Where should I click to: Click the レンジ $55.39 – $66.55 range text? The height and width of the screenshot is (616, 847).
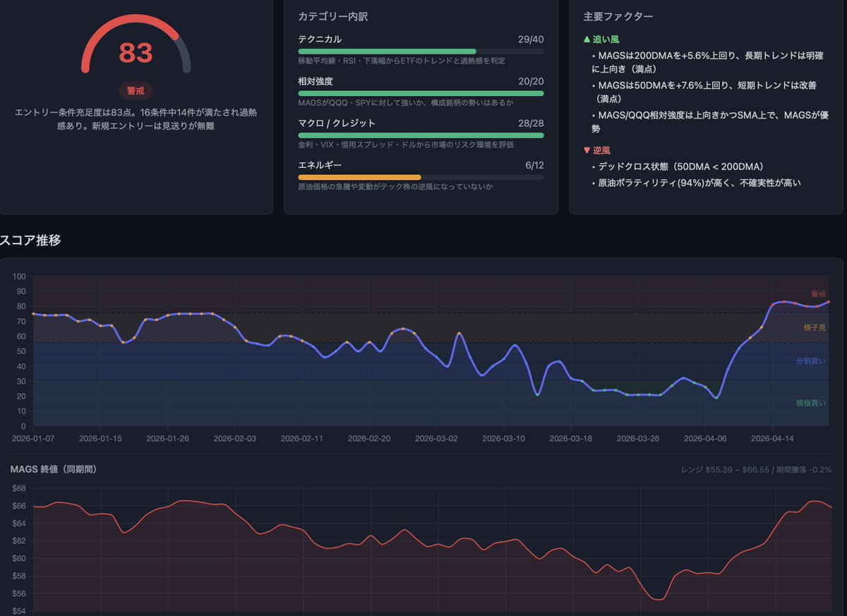tap(726, 469)
